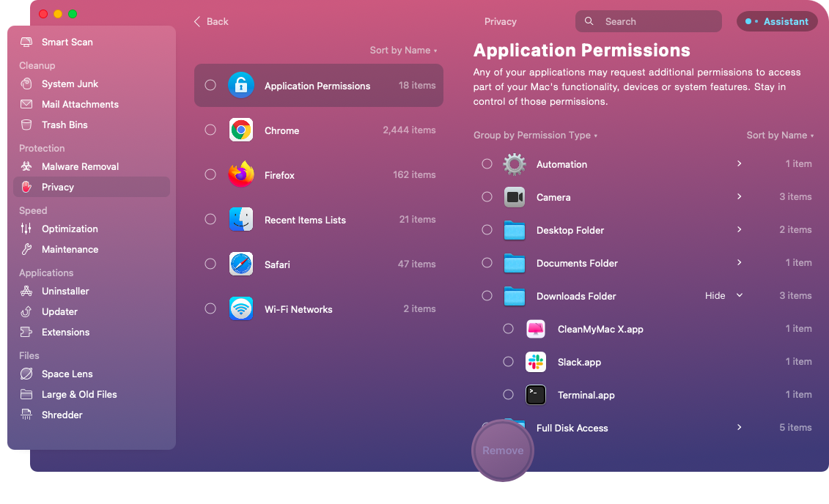This screenshot has width=829, height=504.
Task: Check the Automation permission checkbox
Action: [487, 164]
